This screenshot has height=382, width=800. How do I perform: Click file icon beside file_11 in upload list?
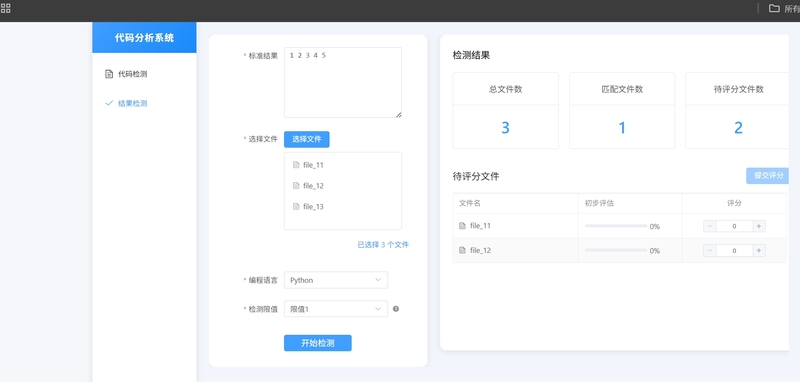296,165
